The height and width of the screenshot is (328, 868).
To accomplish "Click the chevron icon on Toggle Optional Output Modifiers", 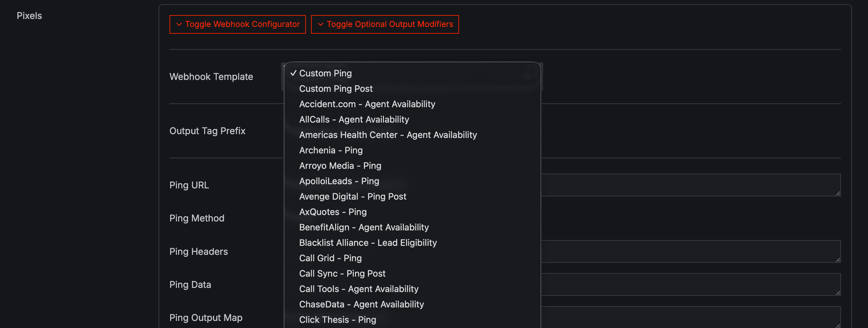I will [320, 24].
